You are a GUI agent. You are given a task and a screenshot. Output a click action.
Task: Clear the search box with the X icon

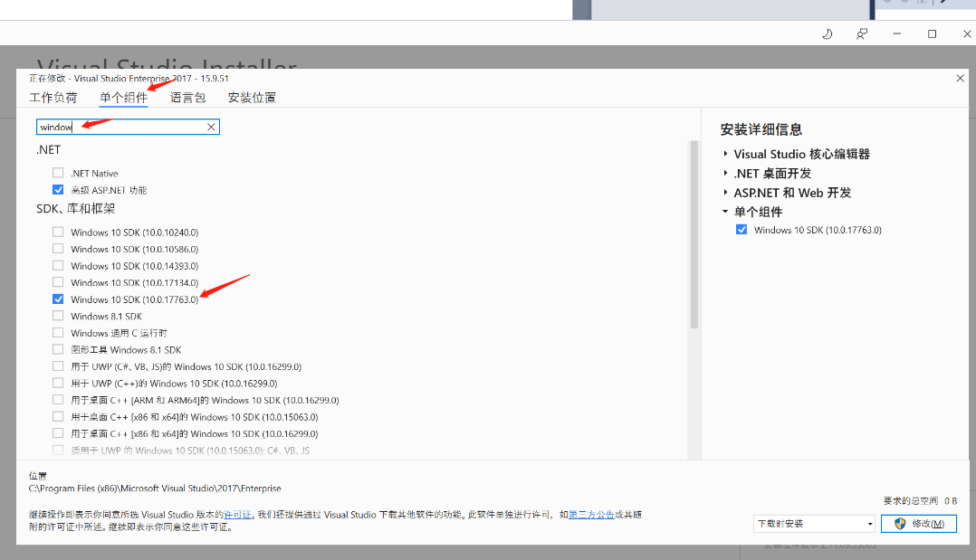(x=212, y=127)
